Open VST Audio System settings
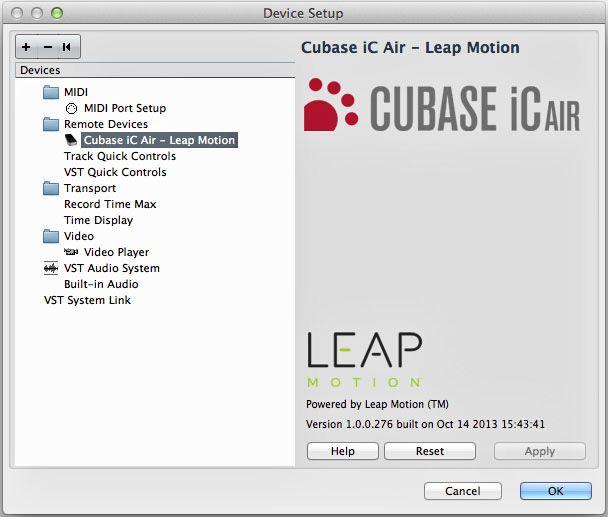This screenshot has width=608, height=517. 112,268
